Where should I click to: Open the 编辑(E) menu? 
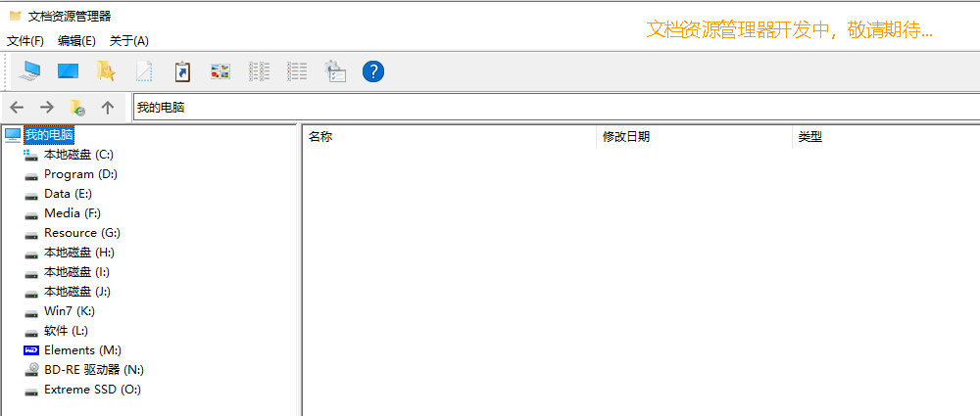[x=76, y=41]
